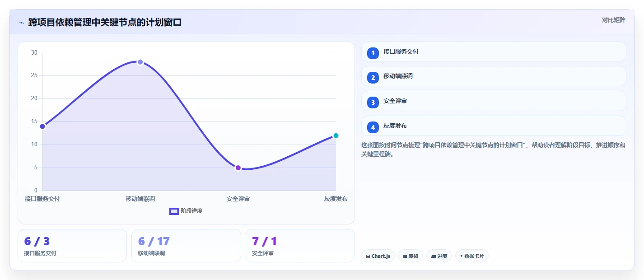The image size is (644, 280).
Task: Click the cyan 灰度发布 data point
Action: [x=336, y=135]
